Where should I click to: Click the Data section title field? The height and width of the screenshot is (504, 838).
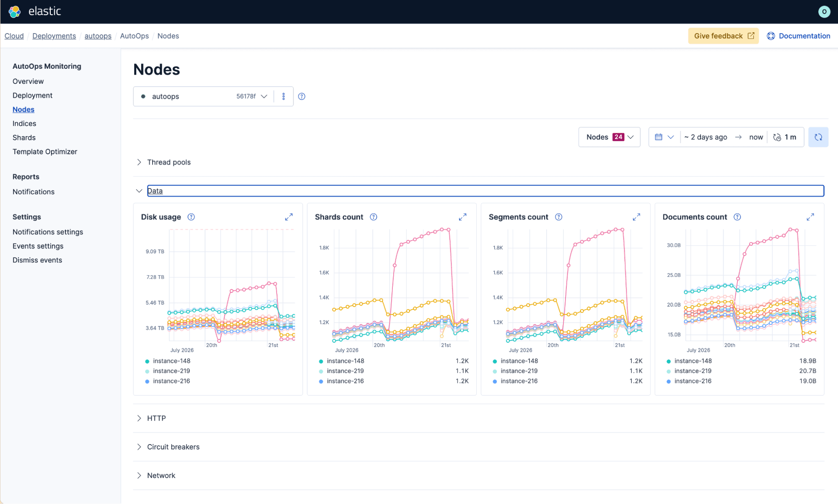click(x=485, y=191)
